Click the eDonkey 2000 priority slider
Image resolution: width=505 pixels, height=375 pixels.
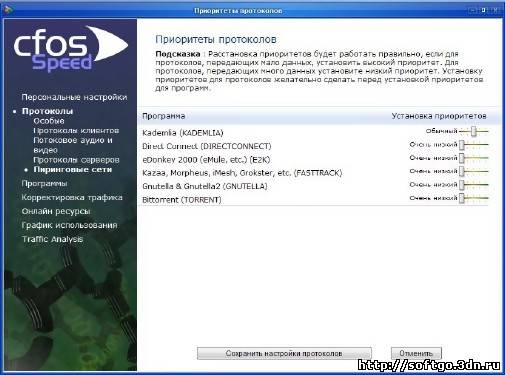[x=474, y=158]
